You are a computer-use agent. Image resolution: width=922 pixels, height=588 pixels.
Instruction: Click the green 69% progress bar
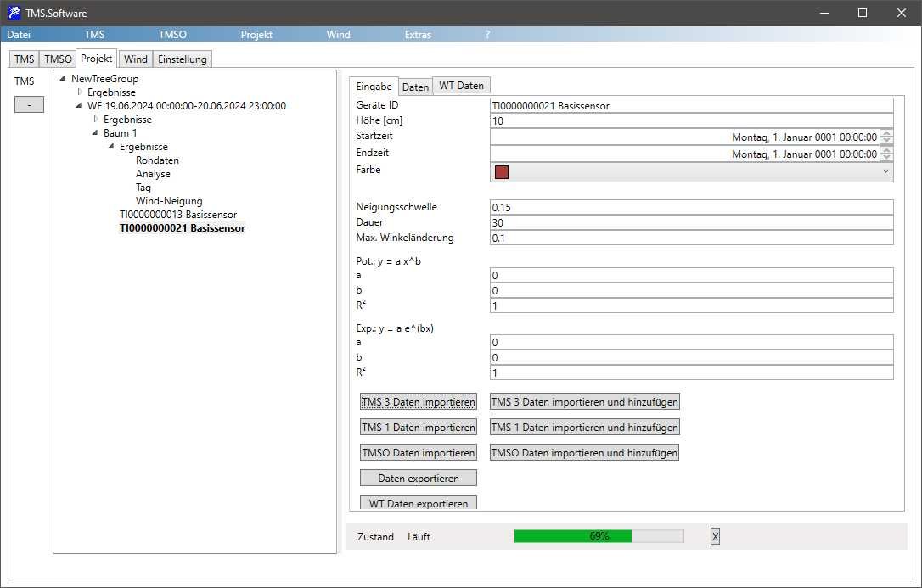(x=599, y=535)
